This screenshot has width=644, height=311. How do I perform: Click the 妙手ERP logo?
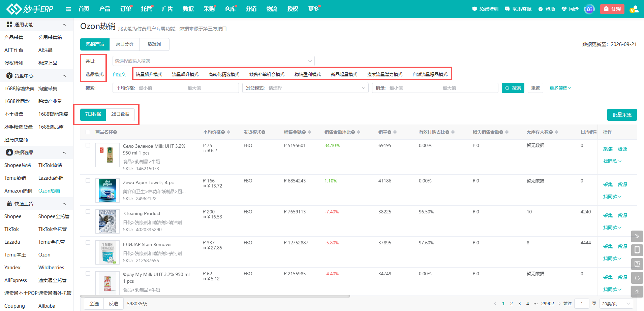click(30, 9)
